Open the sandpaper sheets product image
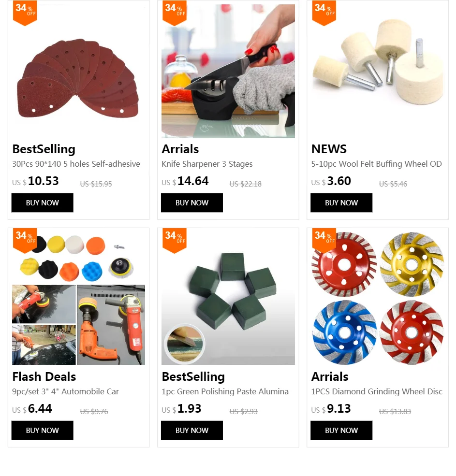Image resolution: width=456 pixels, height=476 pixels. coord(79,71)
